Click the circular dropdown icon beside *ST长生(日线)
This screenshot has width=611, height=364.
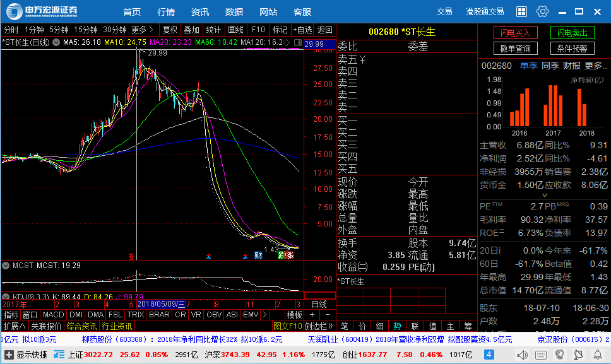pyautogui.click(x=56, y=42)
